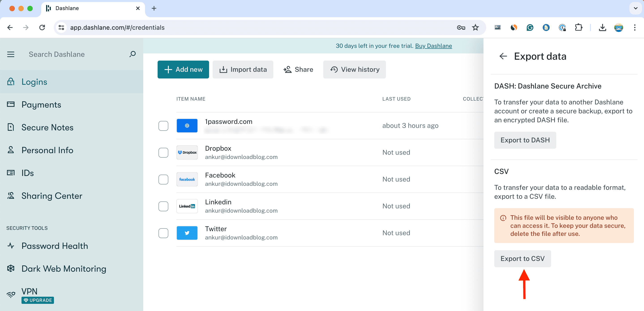
Task: Click the Export to CSV button
Action: pyautogui.click(x=522, y=258)
